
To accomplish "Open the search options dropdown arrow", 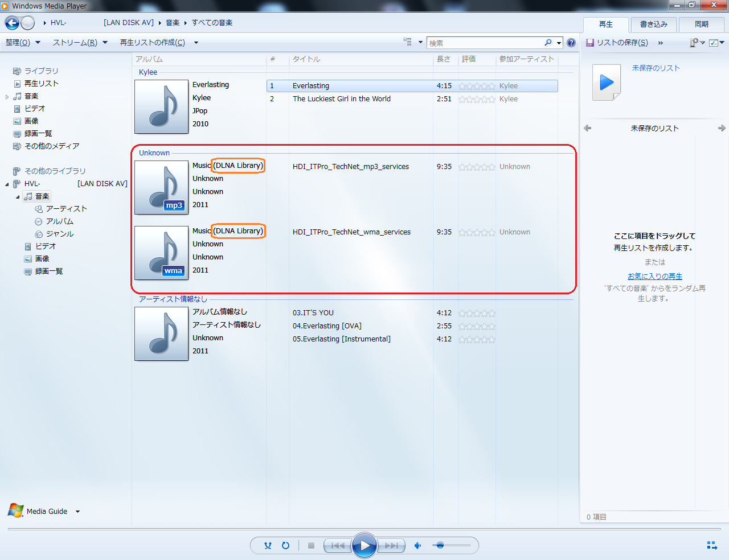I will (x=559, y=43).
